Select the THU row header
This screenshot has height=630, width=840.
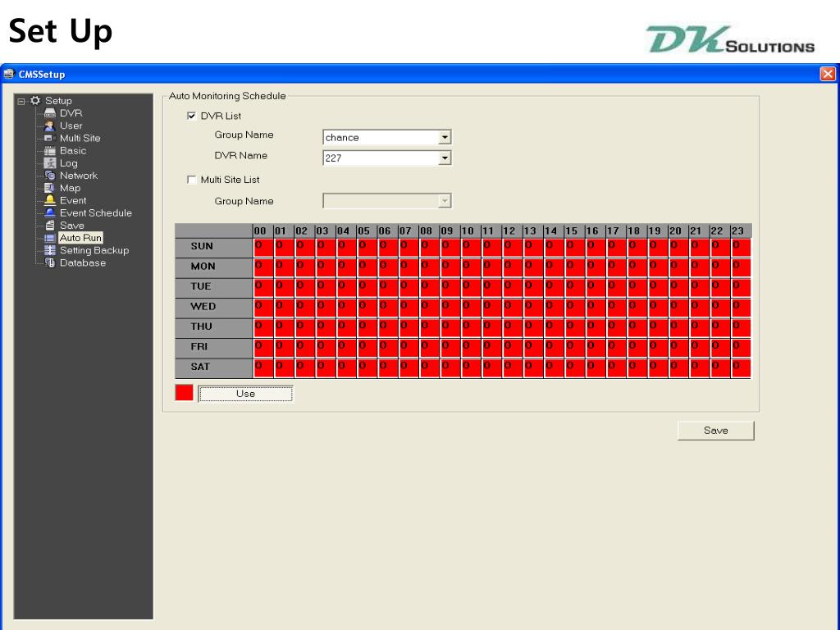(214, 326)
